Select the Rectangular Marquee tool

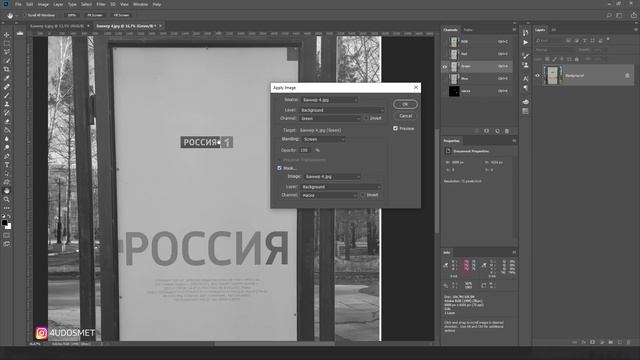point(7,43)
